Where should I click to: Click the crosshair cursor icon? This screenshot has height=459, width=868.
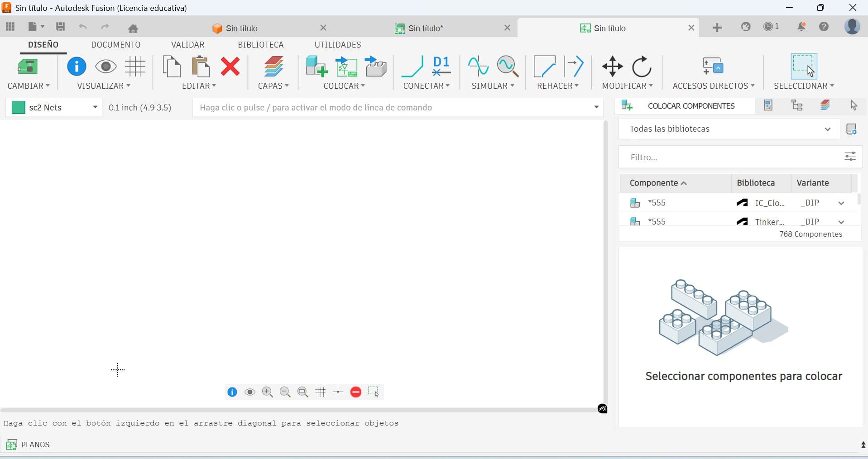click(x=338, y=392)
